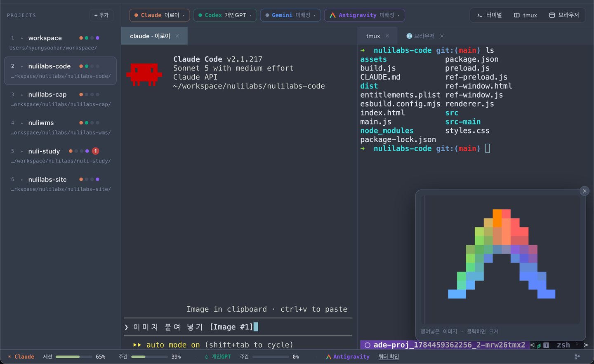Open the Antigravity 미배정 account dropdown
594x364 pixels.
coord(365,15)
